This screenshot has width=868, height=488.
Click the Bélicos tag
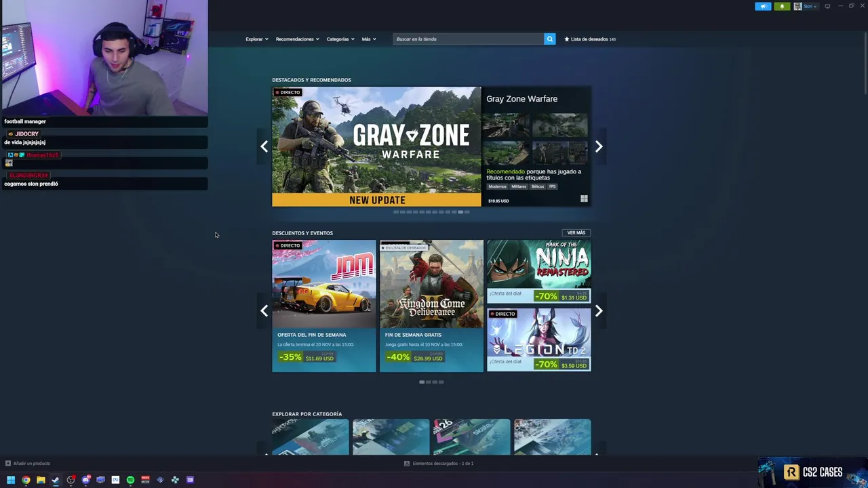[538, 186]
